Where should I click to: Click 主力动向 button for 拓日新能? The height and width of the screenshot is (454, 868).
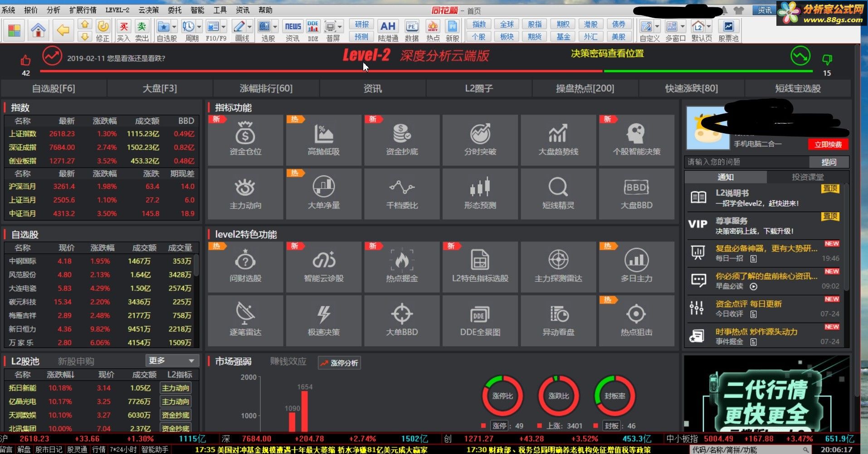tap(176, 388)
